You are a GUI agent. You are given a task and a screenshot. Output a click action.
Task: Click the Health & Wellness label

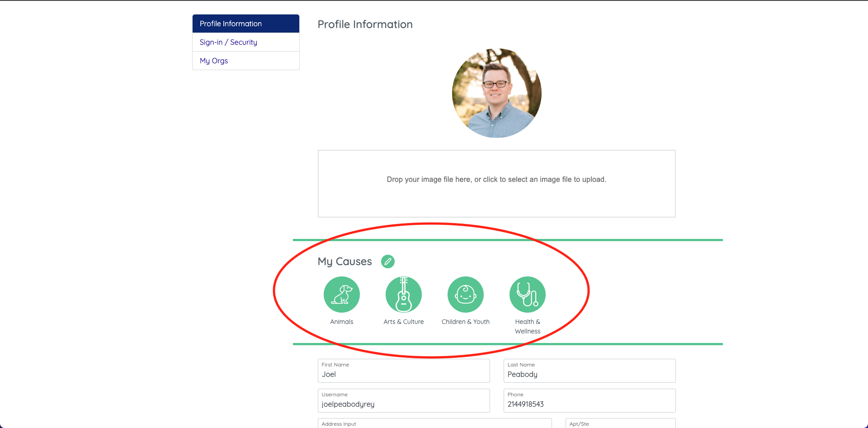coord(528,326)
